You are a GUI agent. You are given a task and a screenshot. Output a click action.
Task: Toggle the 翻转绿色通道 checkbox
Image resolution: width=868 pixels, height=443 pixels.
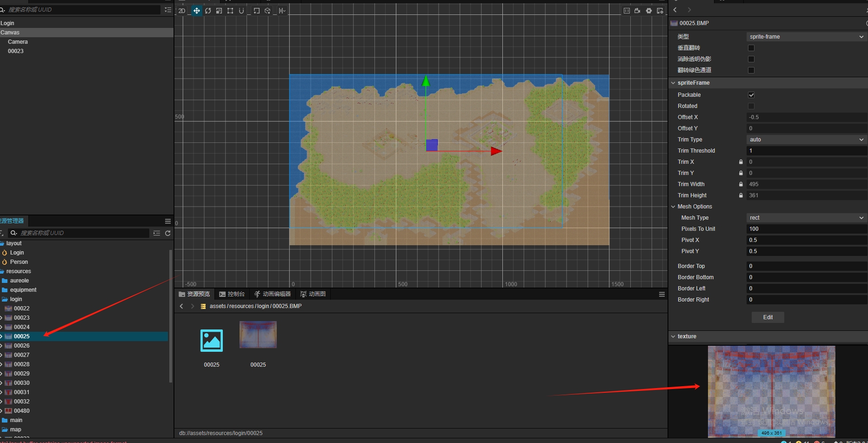[x=751, y=70]
